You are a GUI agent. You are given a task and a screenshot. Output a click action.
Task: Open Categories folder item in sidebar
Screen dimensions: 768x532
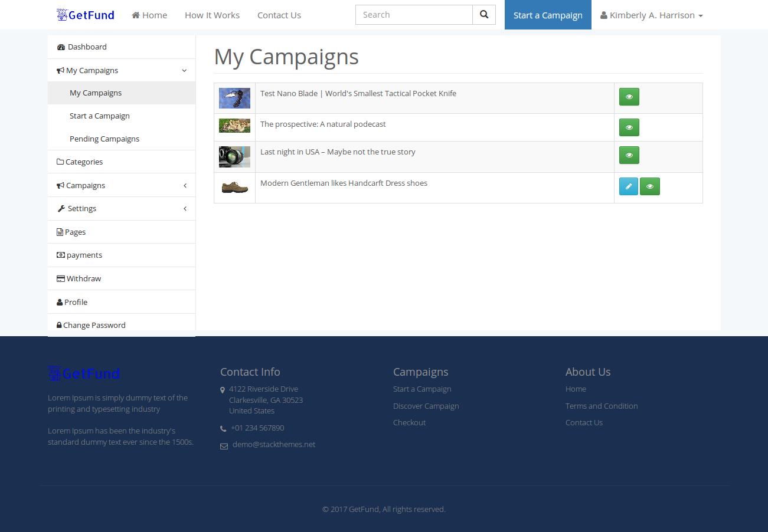(122, 162)
